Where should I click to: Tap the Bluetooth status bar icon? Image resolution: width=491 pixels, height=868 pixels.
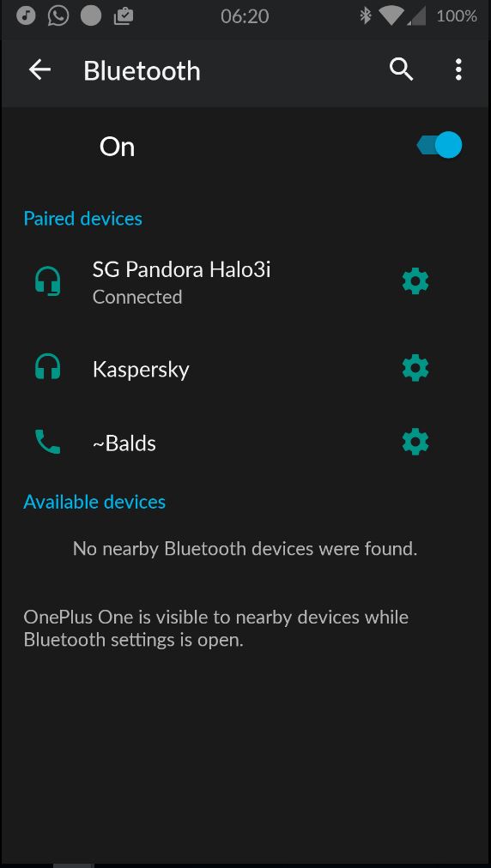(365, 16)
